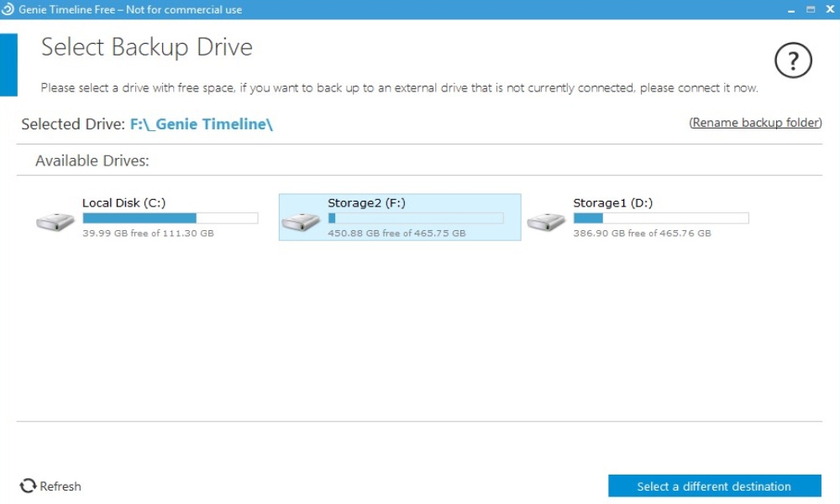840x504 pixels.
Task: Click the Select Backup Drive title
Action: (147, 47)
